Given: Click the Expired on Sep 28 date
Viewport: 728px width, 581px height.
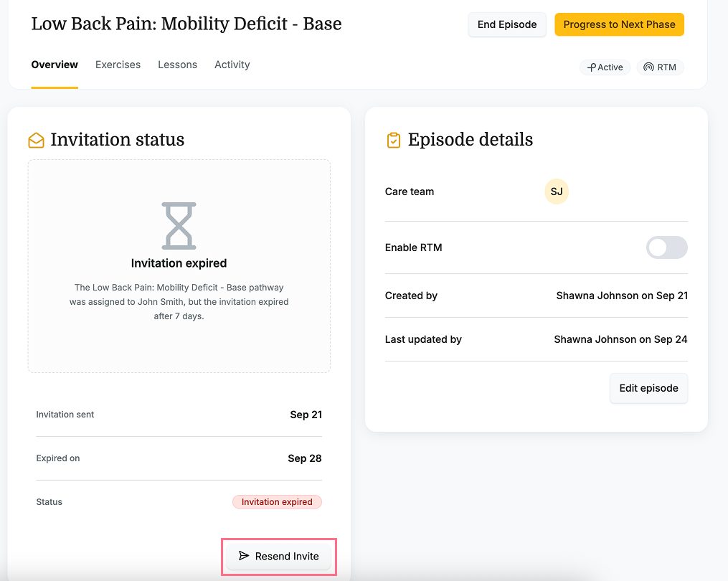Looking at the screenshot, I should coord(304,458).
